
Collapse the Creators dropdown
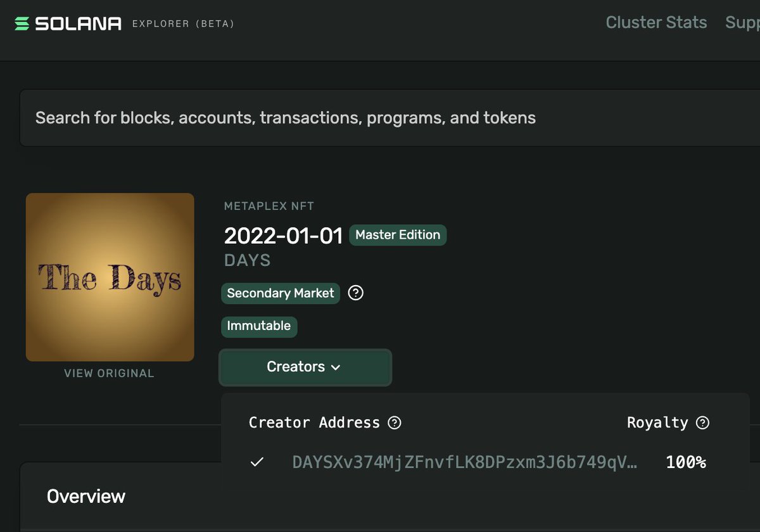pos(305,367)
